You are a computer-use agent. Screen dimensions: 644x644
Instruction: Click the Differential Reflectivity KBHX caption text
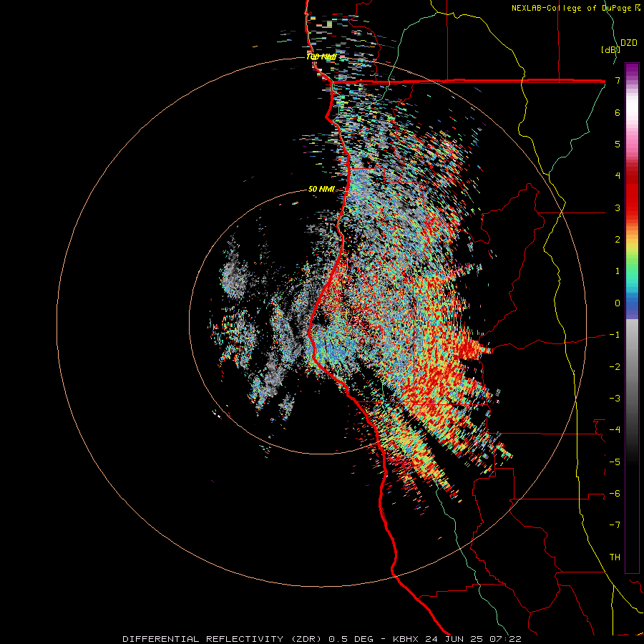point(322,639)
